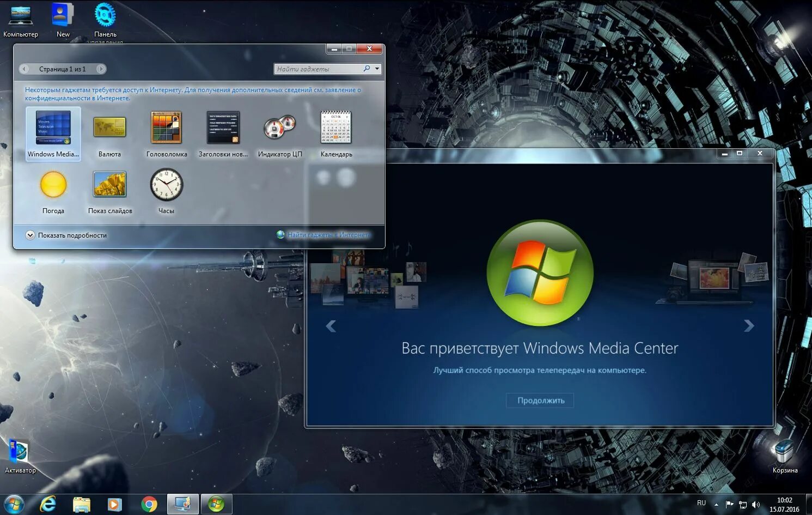Go to next gadget page arrow
This screenshot has height=515, width=812.
point(101,69)
